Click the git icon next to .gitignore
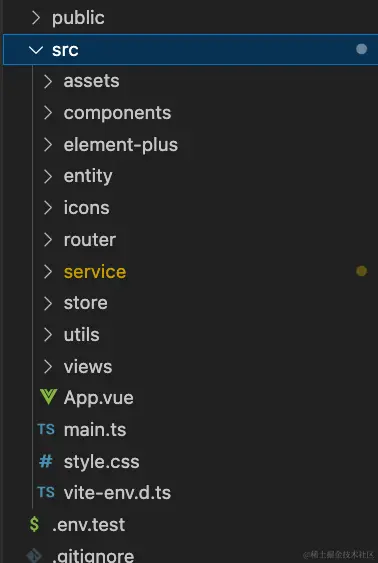This screenshot has height=563, width=378. 34,556
